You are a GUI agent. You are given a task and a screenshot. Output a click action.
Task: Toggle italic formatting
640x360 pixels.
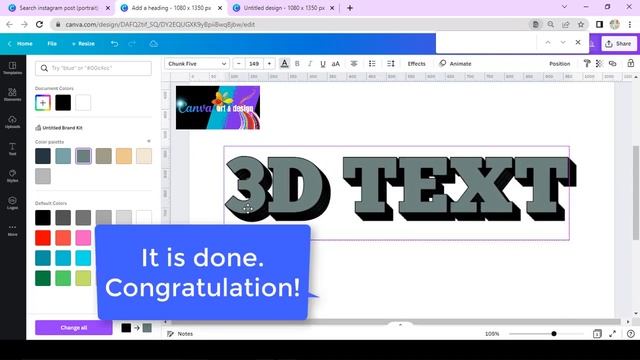coord(310,64)
